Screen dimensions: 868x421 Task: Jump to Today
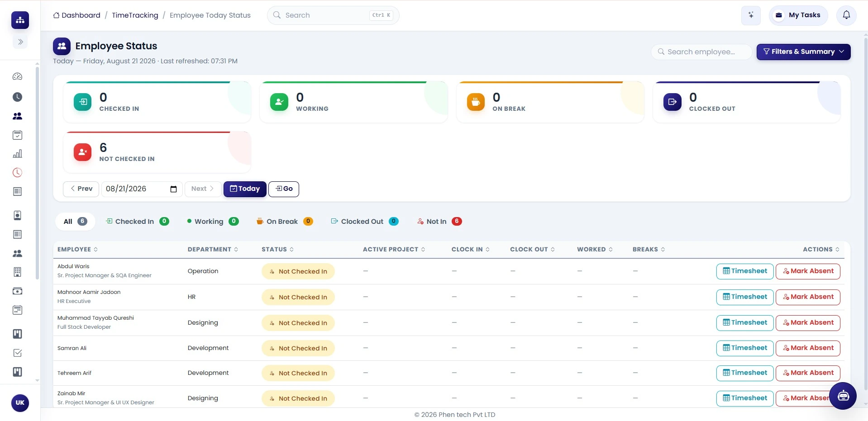245,189
